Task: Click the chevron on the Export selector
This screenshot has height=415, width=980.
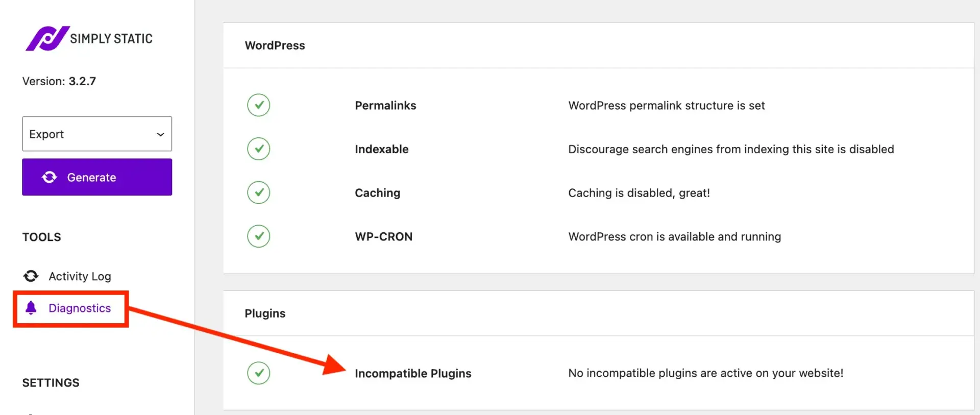Action: 161,134
